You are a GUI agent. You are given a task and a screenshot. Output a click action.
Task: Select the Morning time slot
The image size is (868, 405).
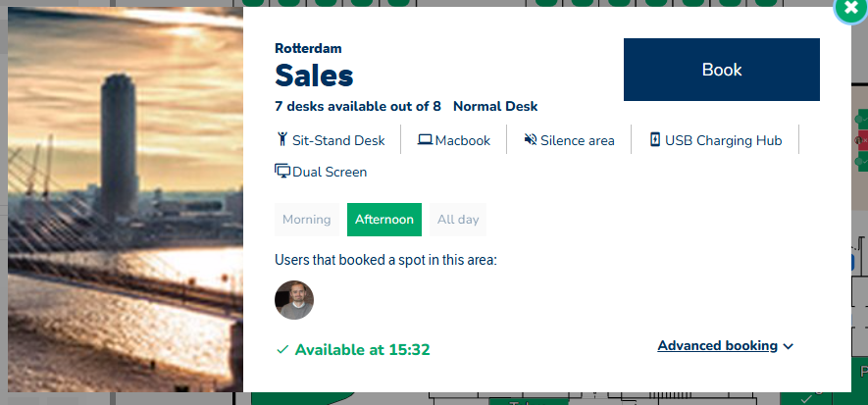pyautogui.click(x=306, y=220)
